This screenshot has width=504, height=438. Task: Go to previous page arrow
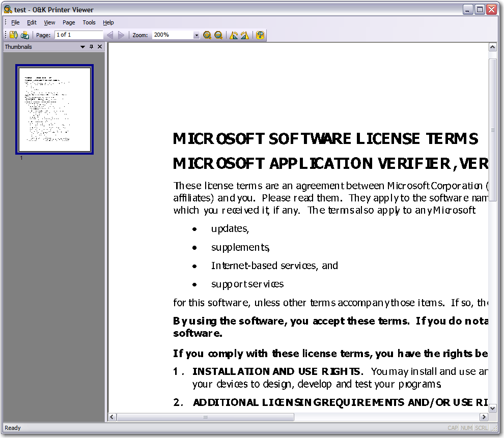coord(109,35)
